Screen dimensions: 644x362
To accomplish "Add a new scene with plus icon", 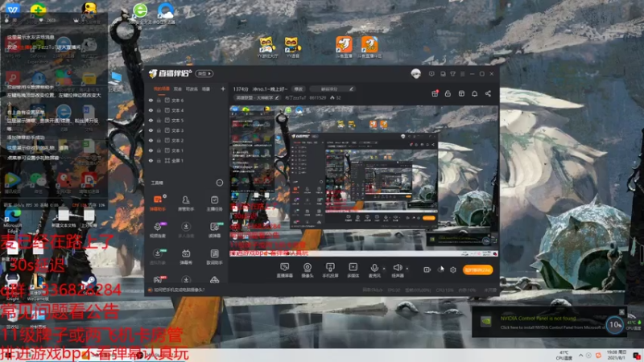I will pyautogui.click(x=223, y=88).
